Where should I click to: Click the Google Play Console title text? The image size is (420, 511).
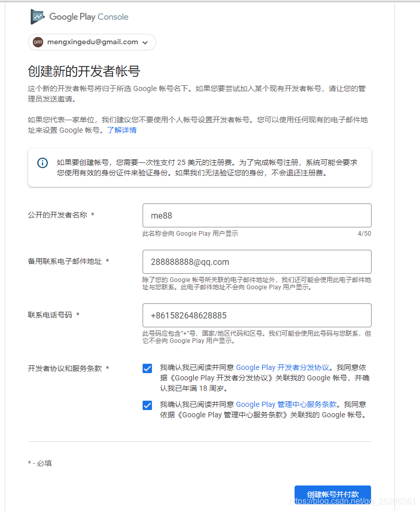click(x=88, y=17)
